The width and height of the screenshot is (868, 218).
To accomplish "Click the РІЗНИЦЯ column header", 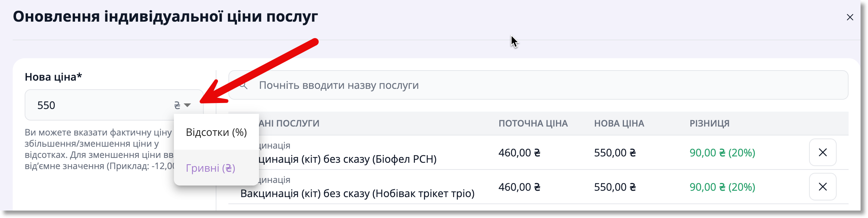I will [x=709, y=124].
